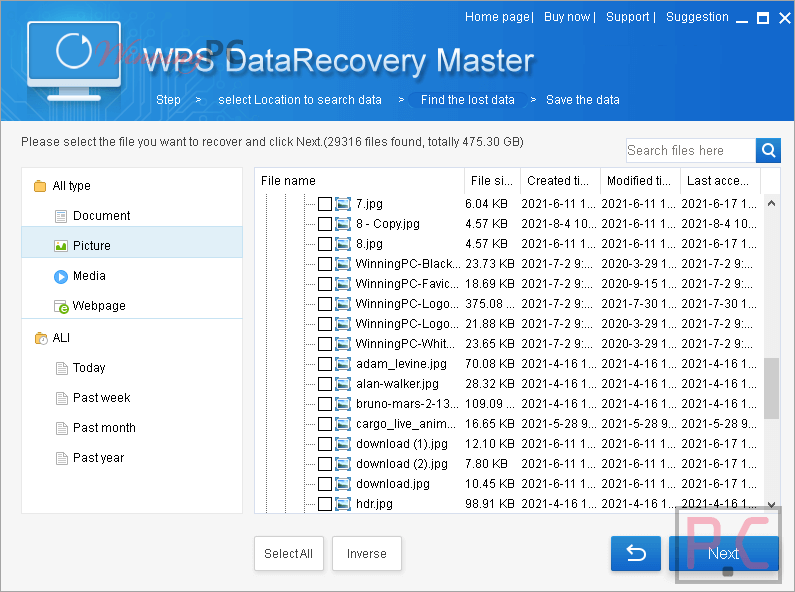Tick the checkbox for 8.jpg
The height and width of the screenshot is (592, 795).
[x=325, y=244]
